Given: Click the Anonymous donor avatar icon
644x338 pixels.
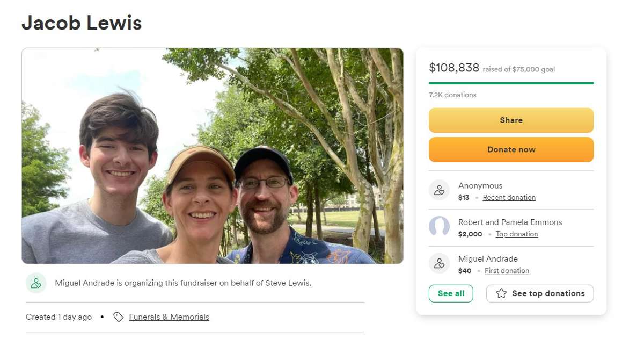Looking at the screenshot, I should coord(439,190).
